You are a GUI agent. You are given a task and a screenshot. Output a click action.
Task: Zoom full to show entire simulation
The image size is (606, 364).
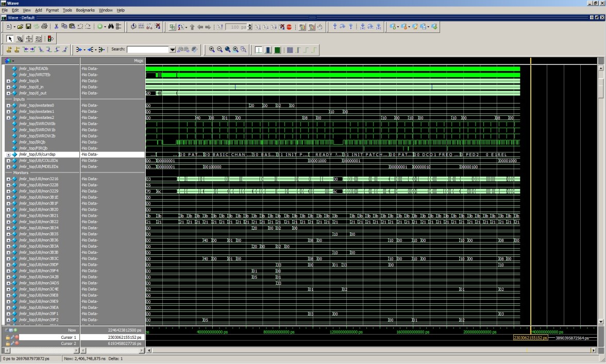pos(228,49)
